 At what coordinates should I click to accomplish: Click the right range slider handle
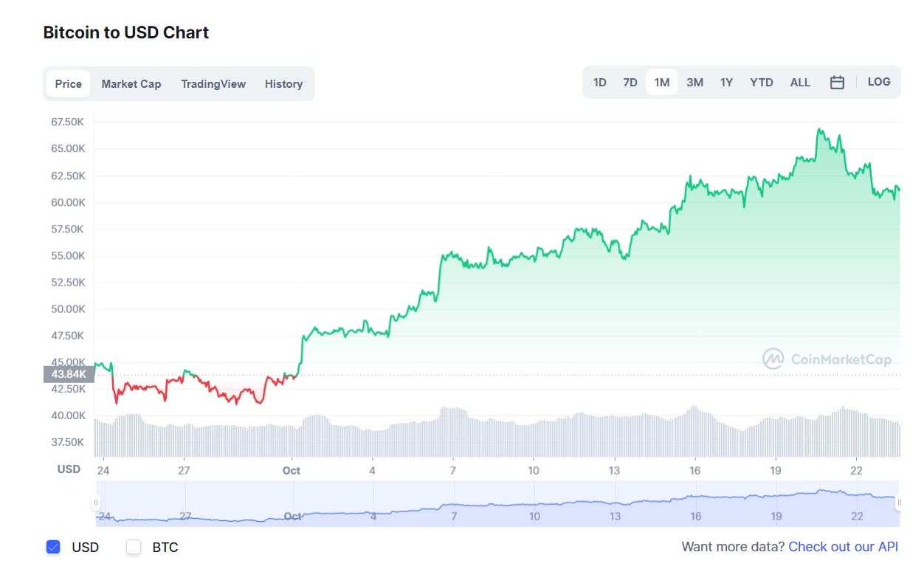tap(899, 503)
